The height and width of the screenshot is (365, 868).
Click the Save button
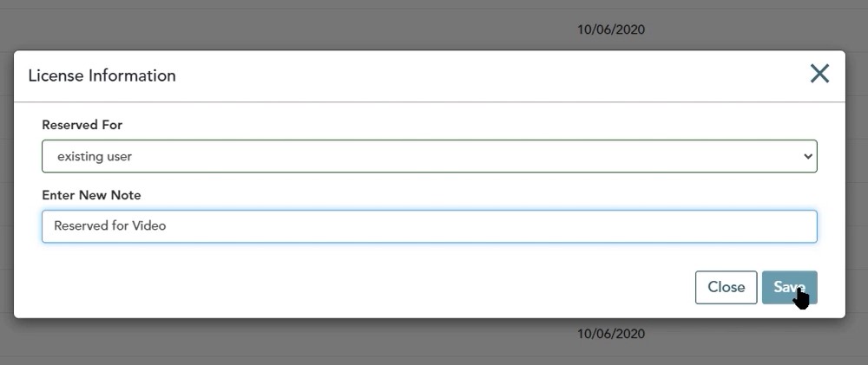coord(789,287)
